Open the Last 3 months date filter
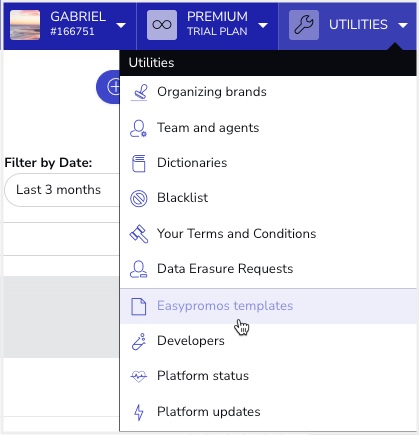This screenshot has height=435, width=419. 62,190
